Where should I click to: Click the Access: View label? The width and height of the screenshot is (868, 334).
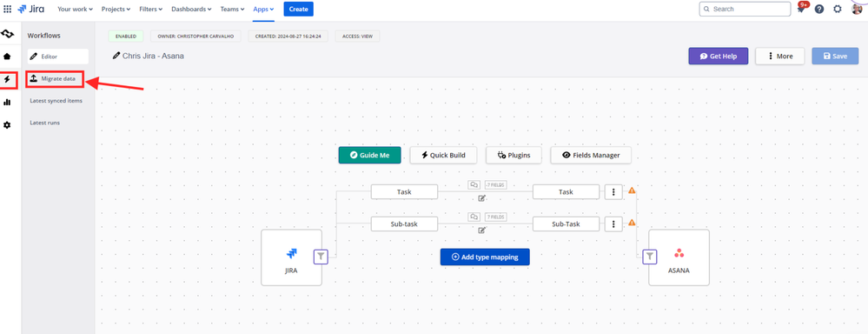357,36
